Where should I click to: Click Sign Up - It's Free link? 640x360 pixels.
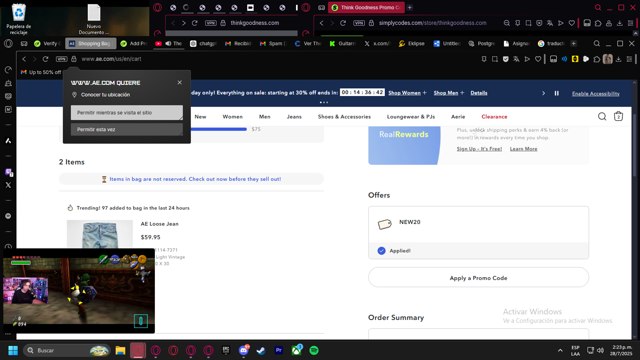click(479, 149)
